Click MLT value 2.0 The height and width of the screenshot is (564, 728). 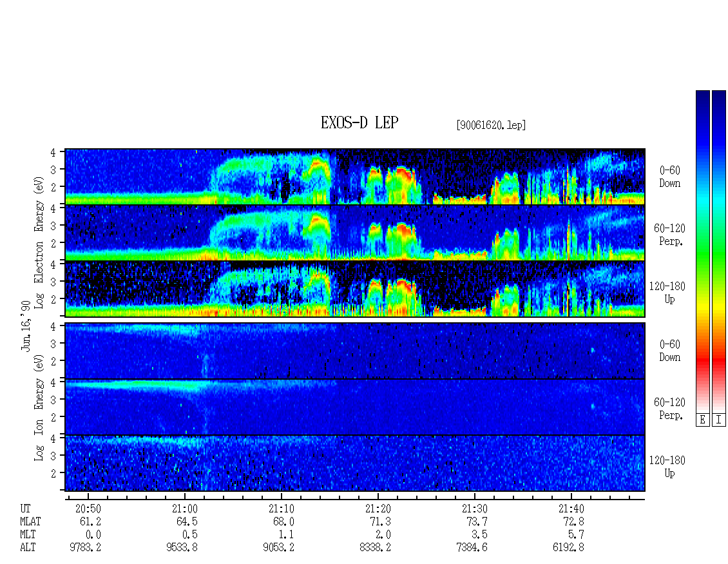[x=383, y=535]
